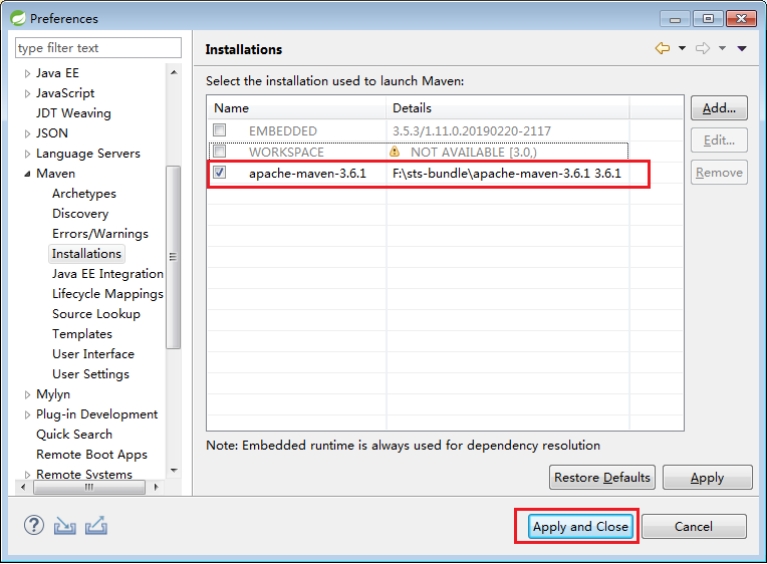Open the User Settings page
The width and height of the screenshot is (767, 564).
[91, 374]
